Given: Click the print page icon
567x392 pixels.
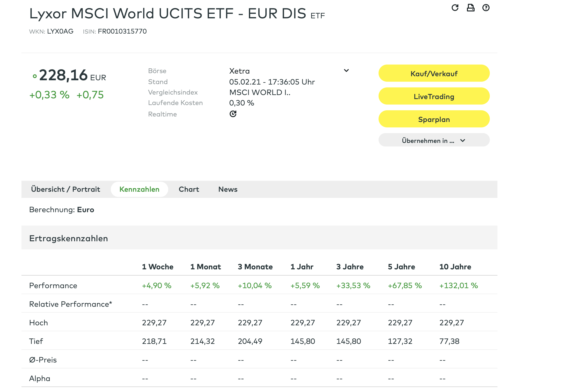Looking at the screenshot, I should (x=470, y=8).
